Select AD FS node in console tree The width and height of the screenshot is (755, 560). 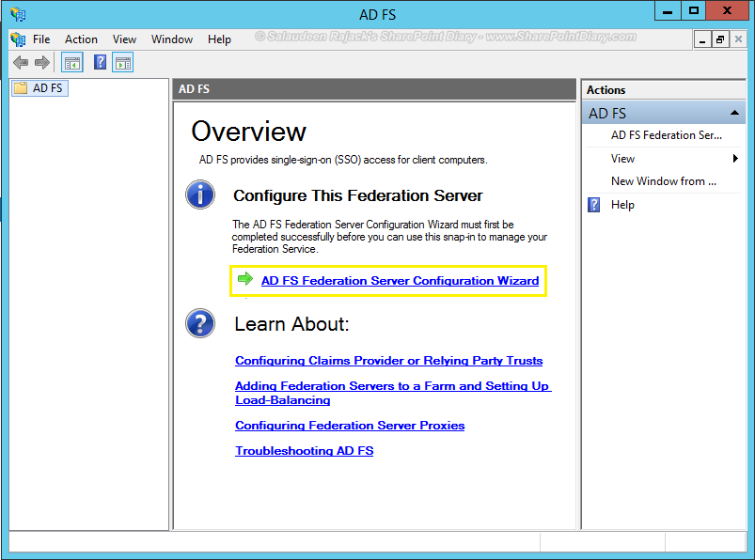(x=40, y=88)
